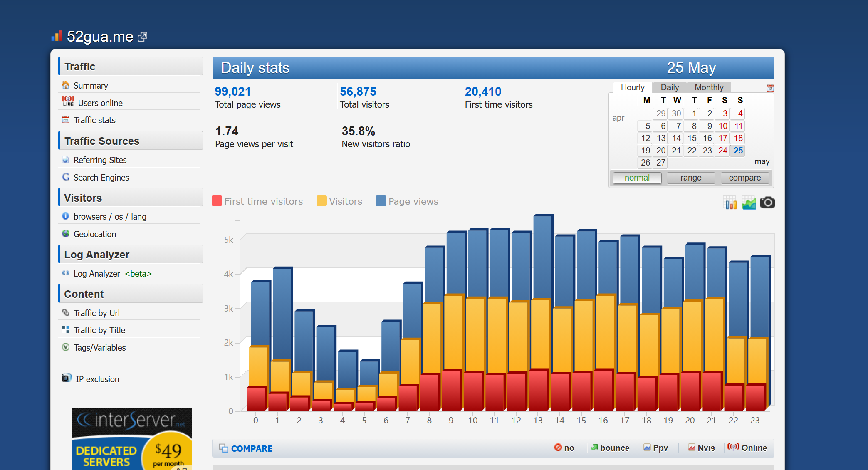
Task: Click the Users online live icon
Action: click(68, 101)
